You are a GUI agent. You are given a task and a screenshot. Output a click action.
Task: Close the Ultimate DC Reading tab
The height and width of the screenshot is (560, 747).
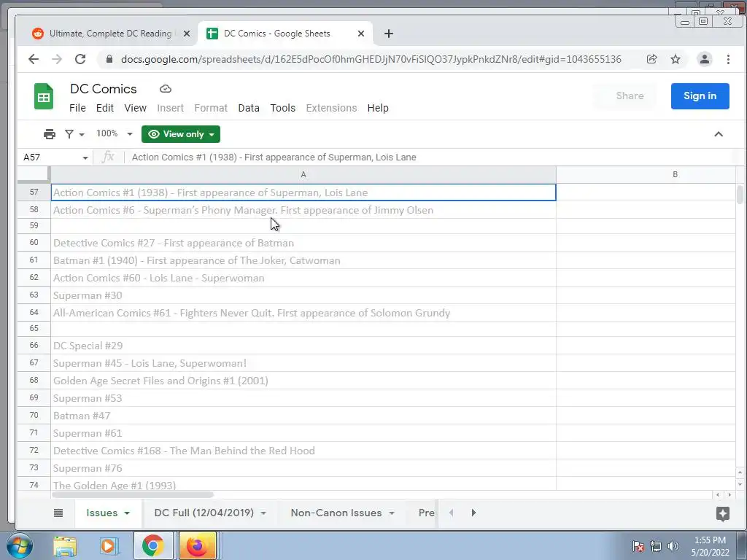click(187, 34)
